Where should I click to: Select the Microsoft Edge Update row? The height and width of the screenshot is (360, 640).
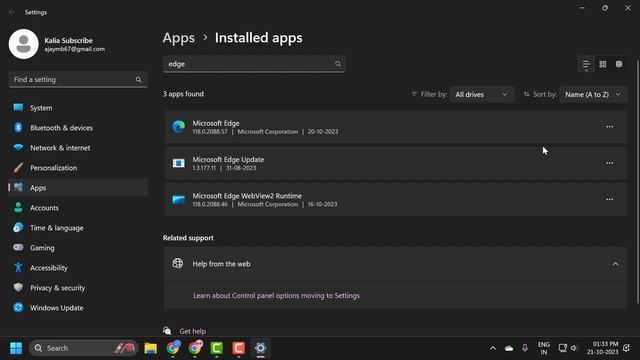pyautogui.click(x=396, y=163)
